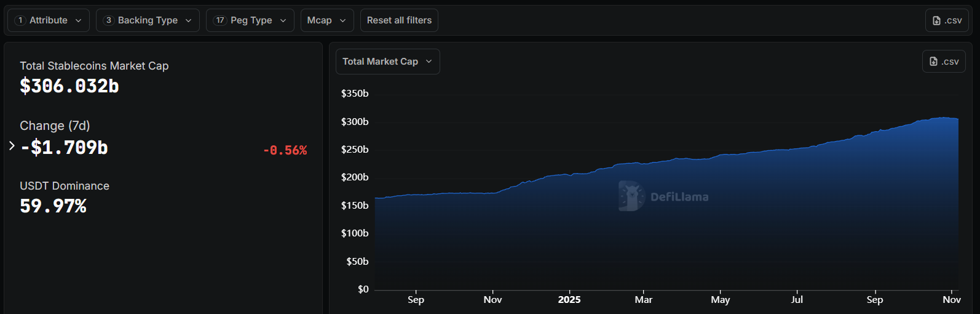980x314 pixels.
Task: Click the Total Stablecoins Market Cap value
Action: click(69, 86)
